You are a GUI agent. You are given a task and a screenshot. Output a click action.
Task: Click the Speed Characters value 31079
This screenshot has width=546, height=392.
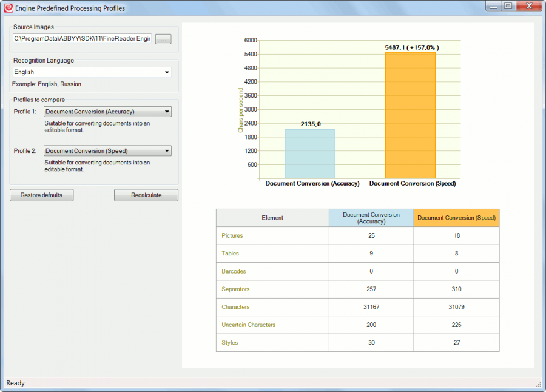[456, 307]
